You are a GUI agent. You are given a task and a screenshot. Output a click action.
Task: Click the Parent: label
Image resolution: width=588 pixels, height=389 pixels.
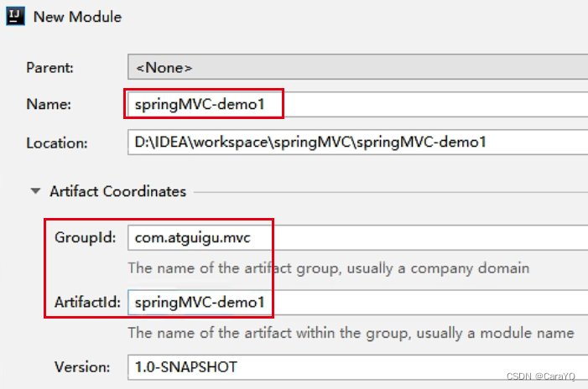[49, 68]
